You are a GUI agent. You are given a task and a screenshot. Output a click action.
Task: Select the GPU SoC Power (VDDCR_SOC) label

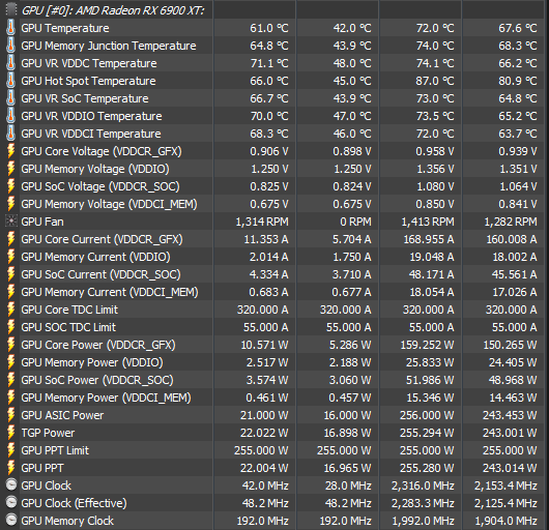[x=97, y=380]
